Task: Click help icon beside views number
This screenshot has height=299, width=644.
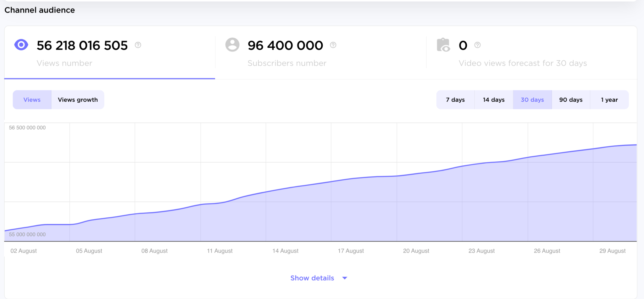Action: pyautogui.click(x=138, y=45)
